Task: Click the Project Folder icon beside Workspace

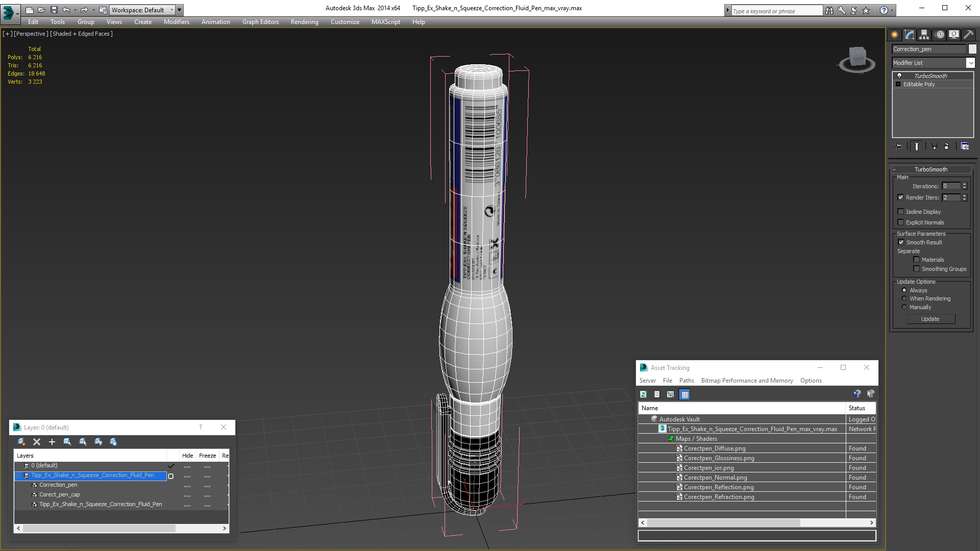Action: tap(103, 10)
